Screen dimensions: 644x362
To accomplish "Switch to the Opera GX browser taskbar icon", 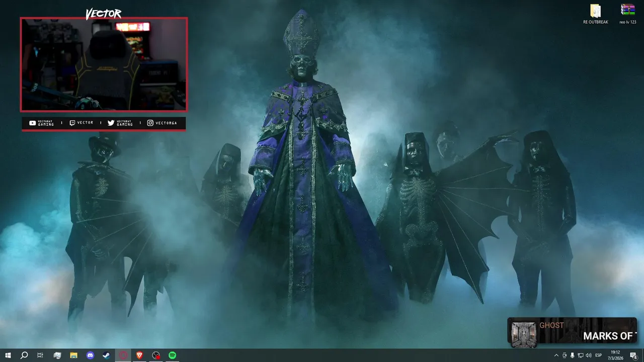I will coord(123,355).
